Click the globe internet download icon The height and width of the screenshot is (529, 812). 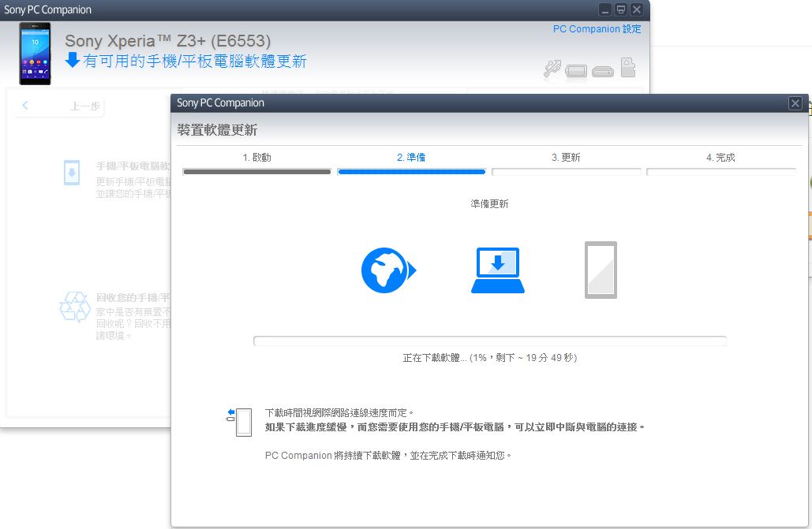(x=388, y=270)
